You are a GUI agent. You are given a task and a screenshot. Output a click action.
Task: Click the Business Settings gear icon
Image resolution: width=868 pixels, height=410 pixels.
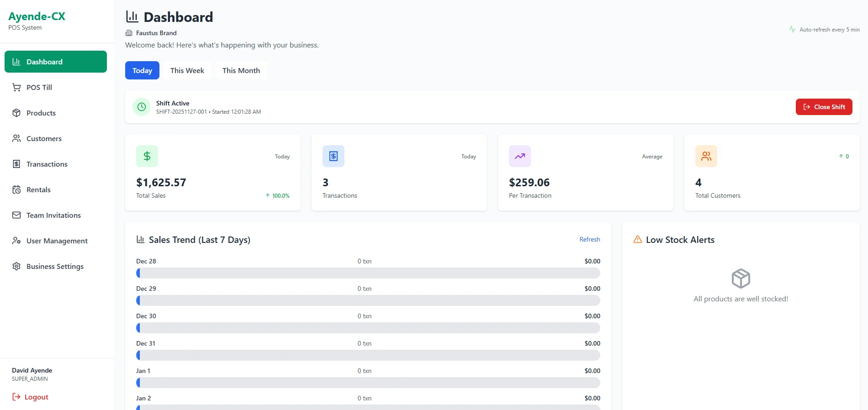[16, 266]
